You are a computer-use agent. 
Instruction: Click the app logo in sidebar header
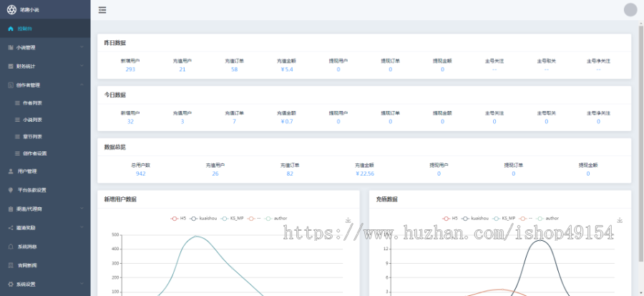[11, 9]
